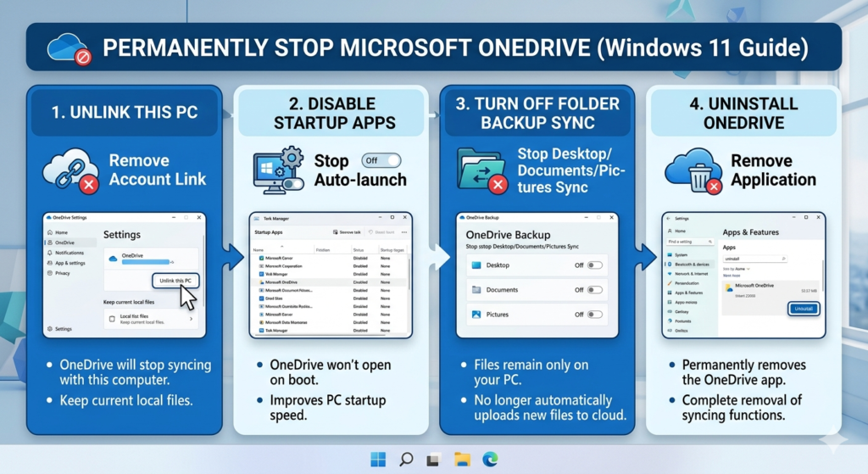Expand the Local files option chevron

click(191, 319)
